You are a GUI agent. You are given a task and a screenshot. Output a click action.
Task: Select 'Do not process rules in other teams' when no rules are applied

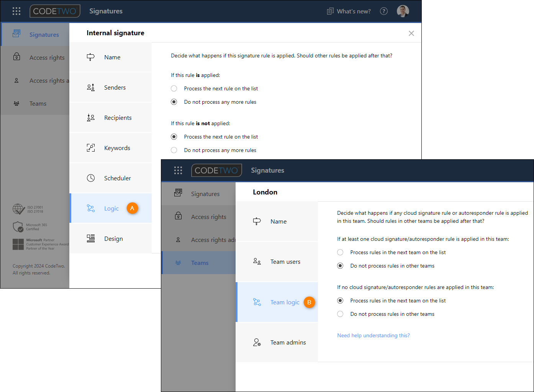[x=340, y=314]
